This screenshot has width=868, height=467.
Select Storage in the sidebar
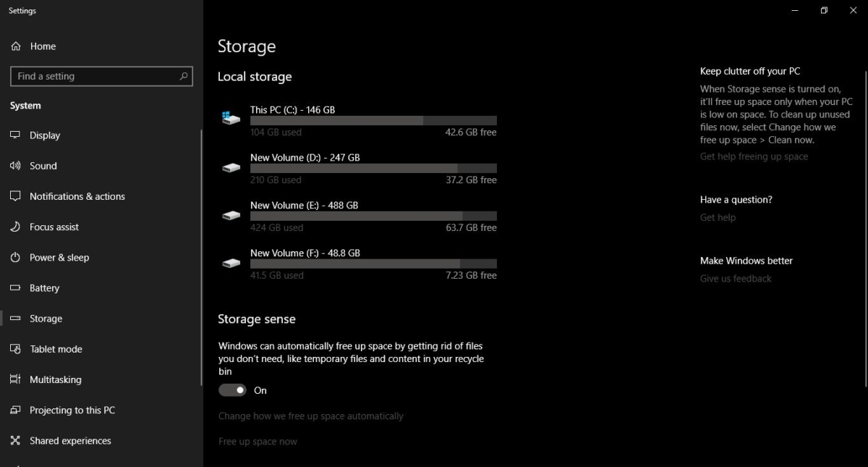click(x=46, y=319)
